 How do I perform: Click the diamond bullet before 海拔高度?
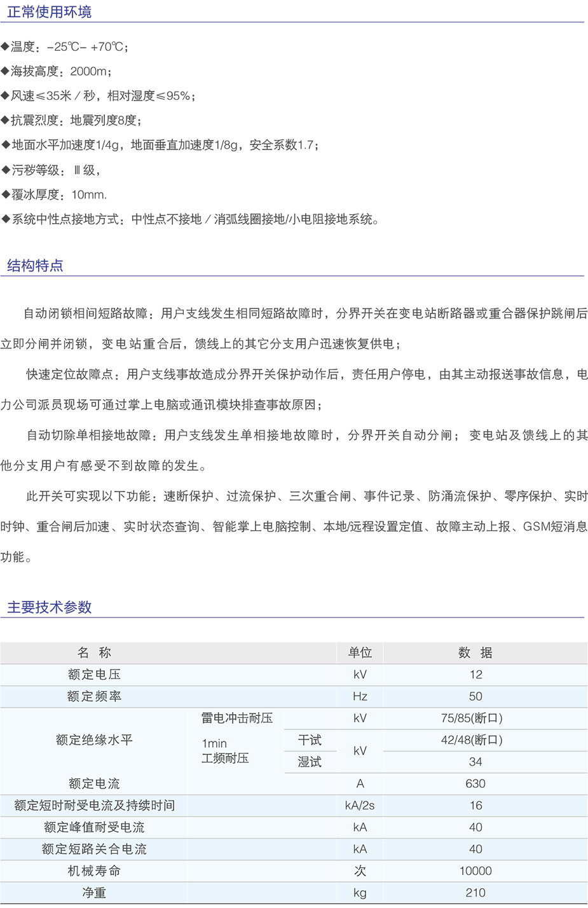(5, 71)
